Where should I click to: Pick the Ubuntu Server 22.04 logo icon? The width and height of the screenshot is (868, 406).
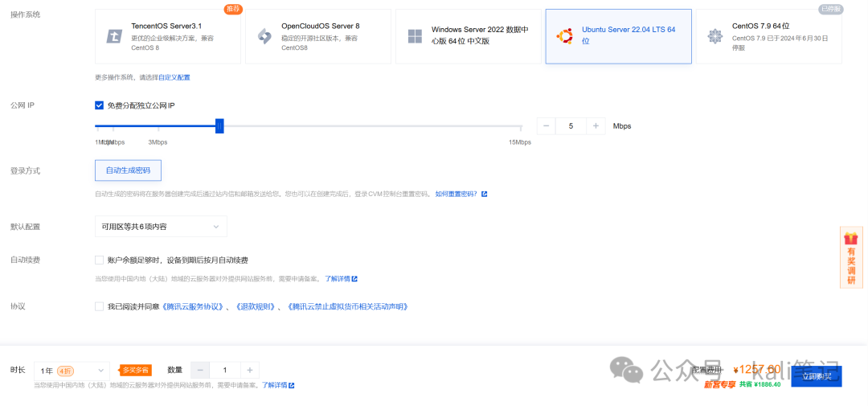(565, 36)
